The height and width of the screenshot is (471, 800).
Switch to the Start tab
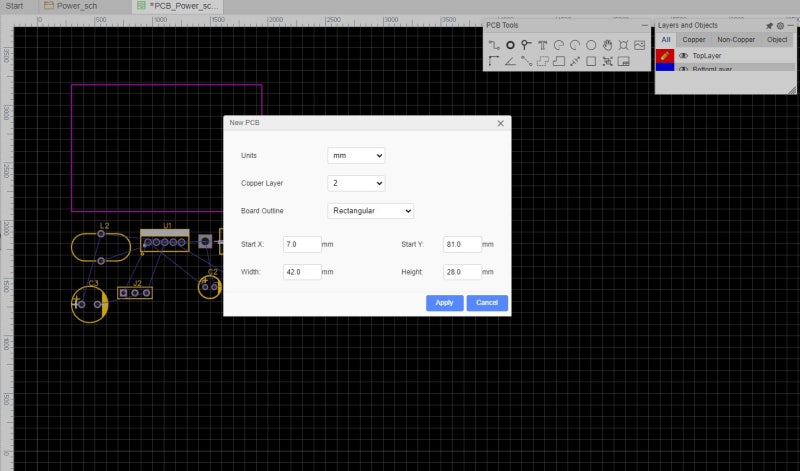click(14, 6)
